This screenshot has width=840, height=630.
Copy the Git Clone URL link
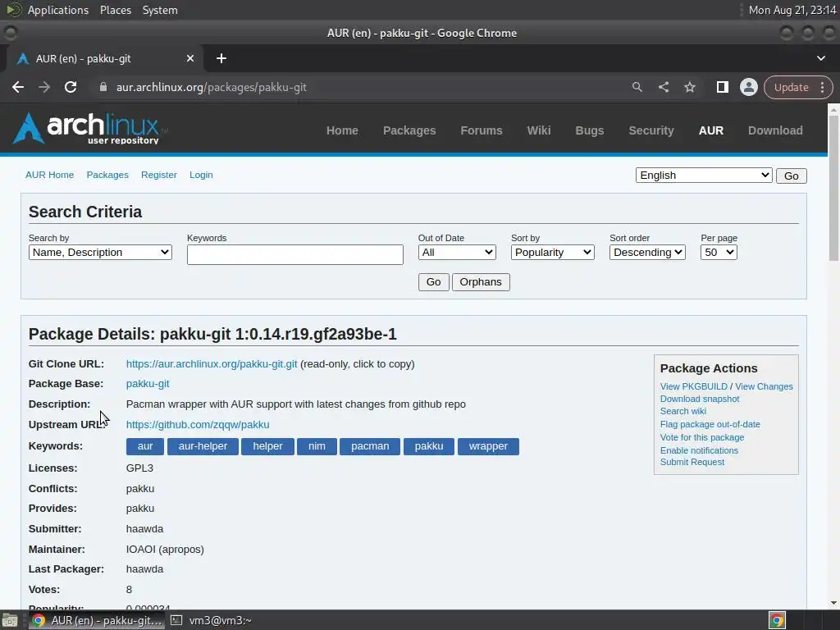pyautogui.click(x=211, y=363)
